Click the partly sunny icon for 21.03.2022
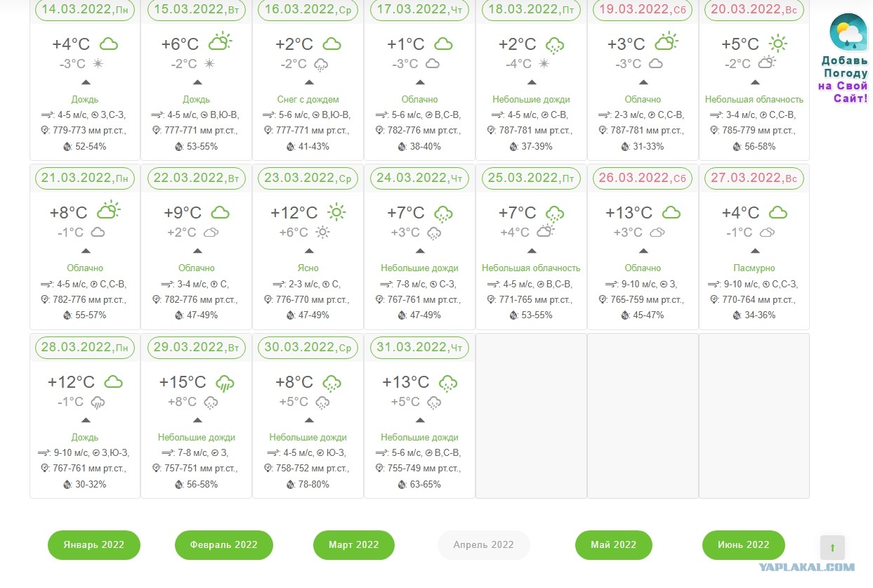The image size is (873, 588). (108, 210)
